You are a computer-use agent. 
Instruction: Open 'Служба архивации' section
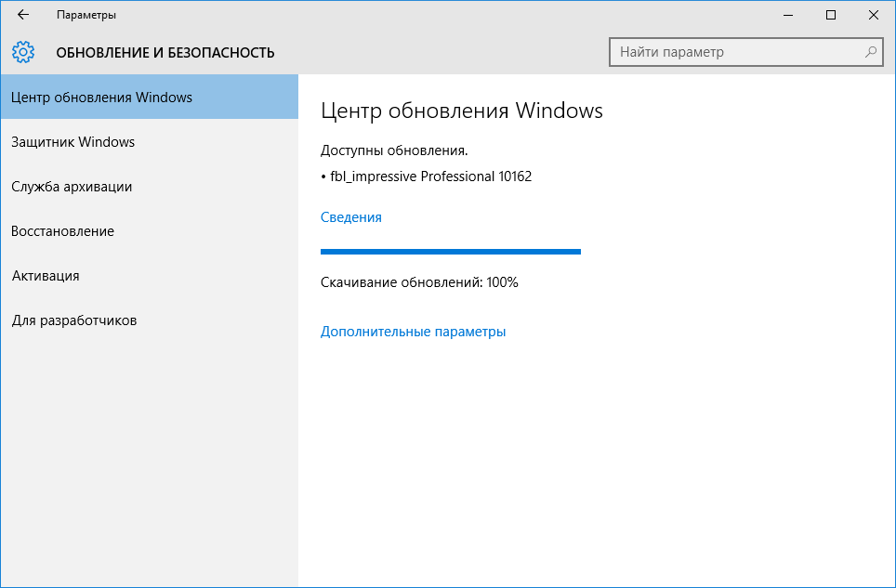pyautogui.click(x=149, y=187)
